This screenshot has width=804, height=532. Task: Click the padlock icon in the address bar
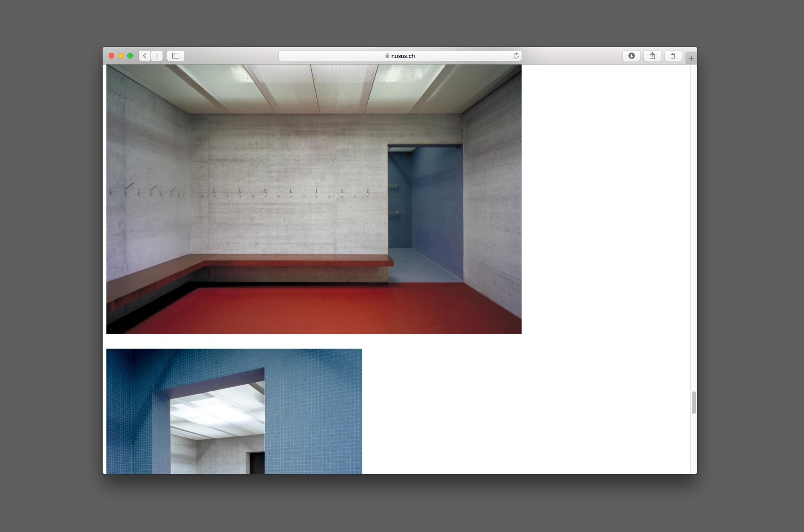387,56
